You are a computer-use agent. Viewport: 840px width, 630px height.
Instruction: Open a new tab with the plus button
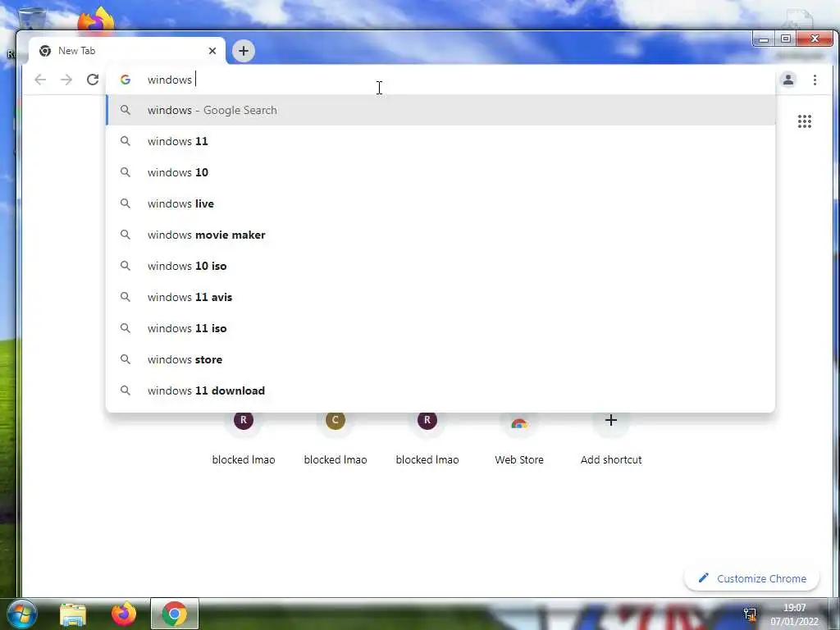243,51
